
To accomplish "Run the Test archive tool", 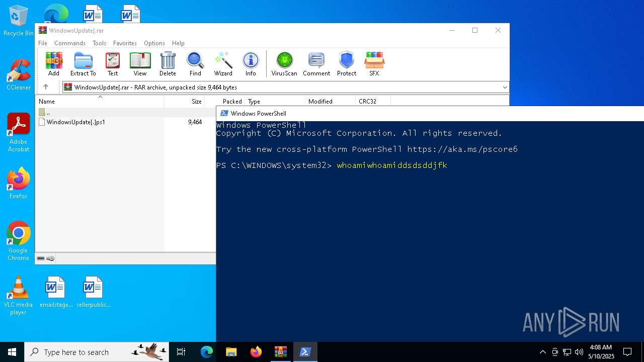I will click(x=113, y=64).
